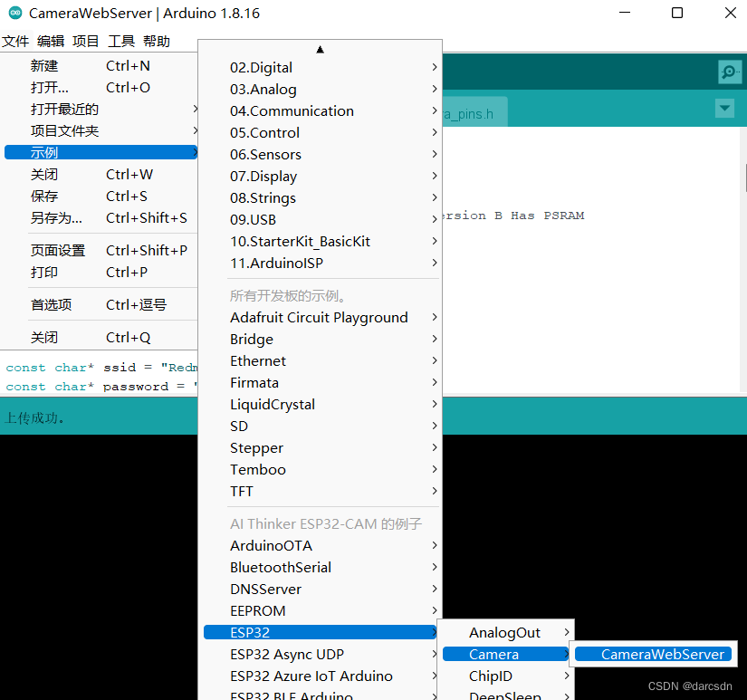Open 首选项 preferences entry

101,304
